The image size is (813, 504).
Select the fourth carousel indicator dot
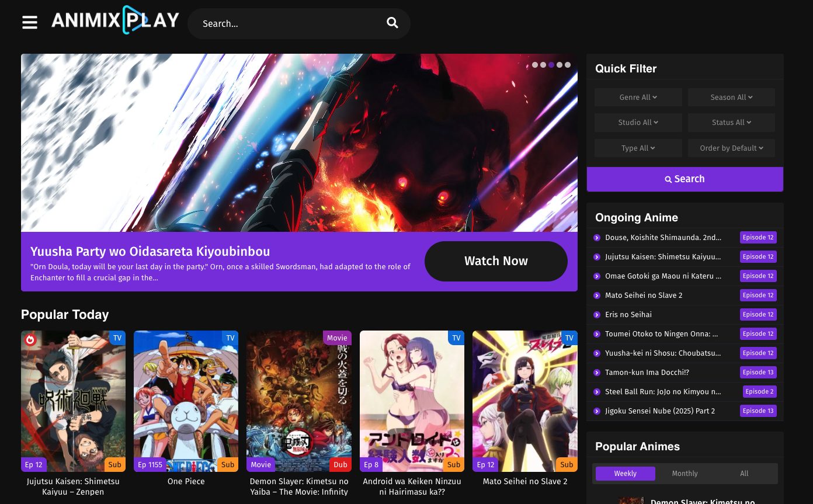[x=560, y=65]
